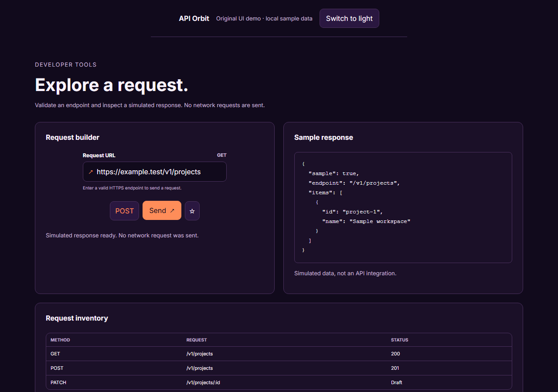Switch to light theme
558x392 pixels.
(x=349, y=18)
